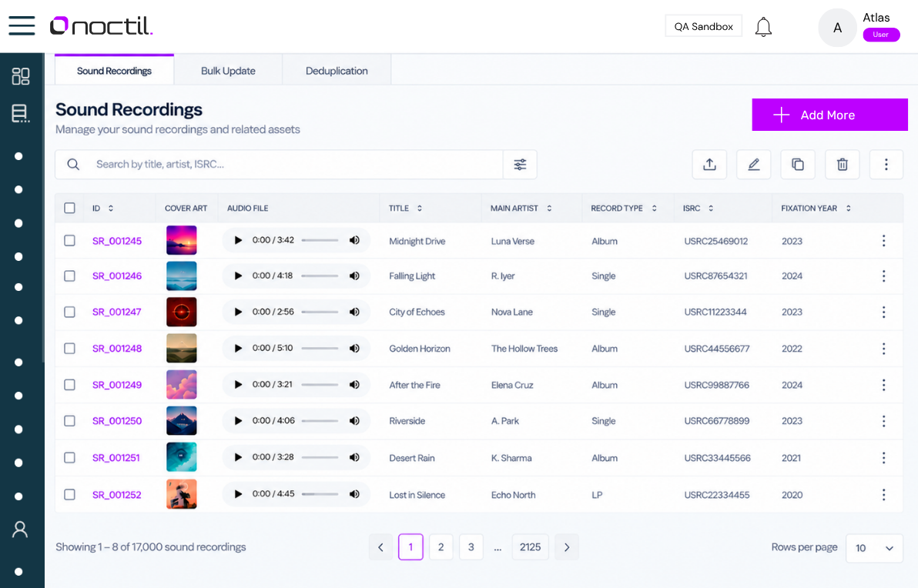Check the box for SR_001245
The image size is (918, 588).
[x=69, y=240]
